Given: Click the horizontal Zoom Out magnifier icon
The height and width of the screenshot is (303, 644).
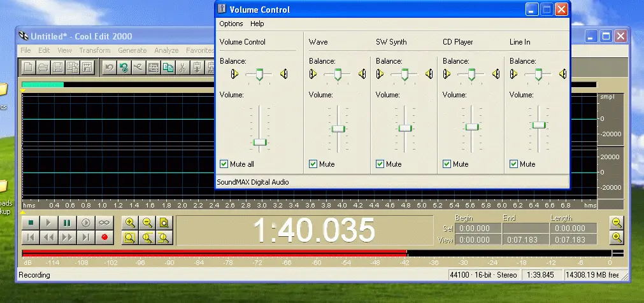Looking at the screenshot, I should [x=147, y=223].
